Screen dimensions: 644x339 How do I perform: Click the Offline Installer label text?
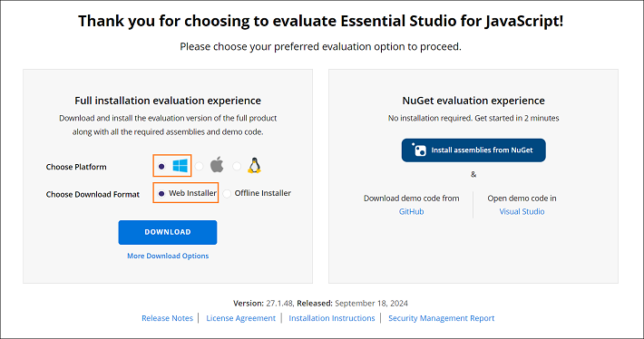263,193
